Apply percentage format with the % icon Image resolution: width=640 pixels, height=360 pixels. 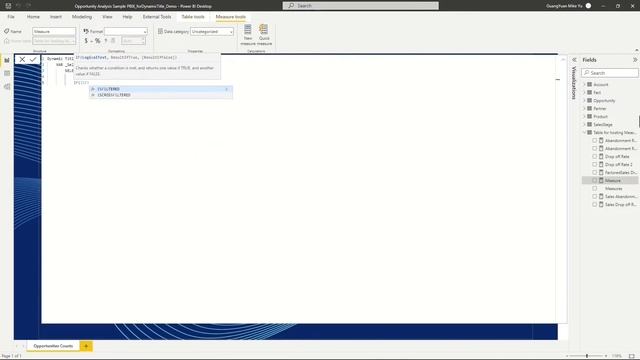point(98,41)
